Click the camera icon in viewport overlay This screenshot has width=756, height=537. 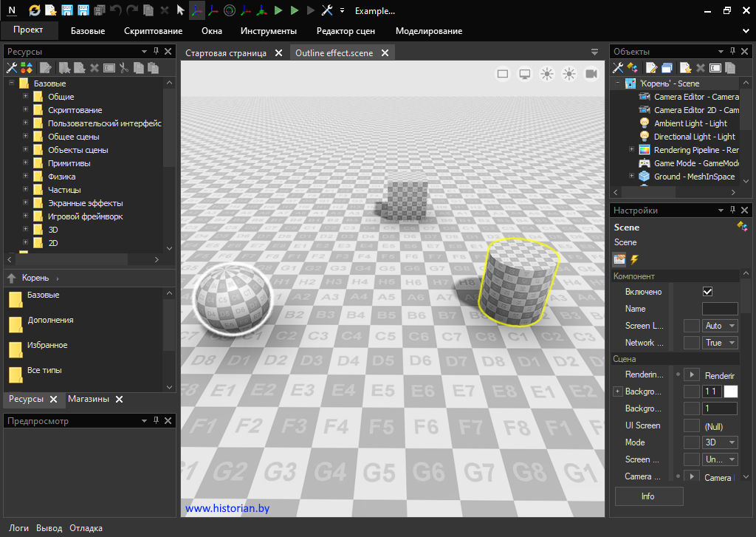(591, 74)
